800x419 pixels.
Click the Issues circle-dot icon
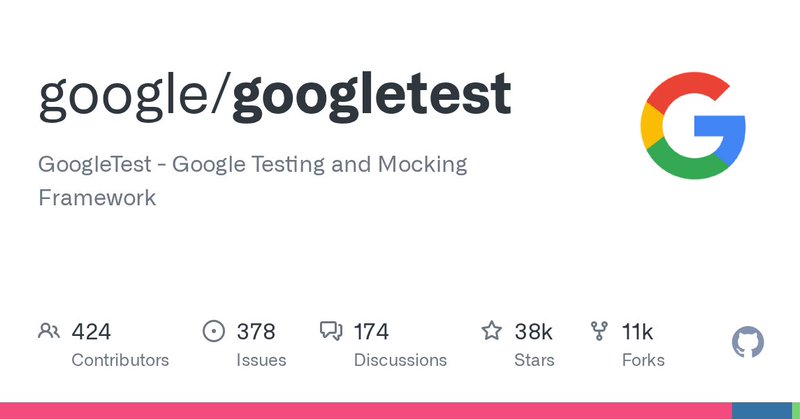213,331
